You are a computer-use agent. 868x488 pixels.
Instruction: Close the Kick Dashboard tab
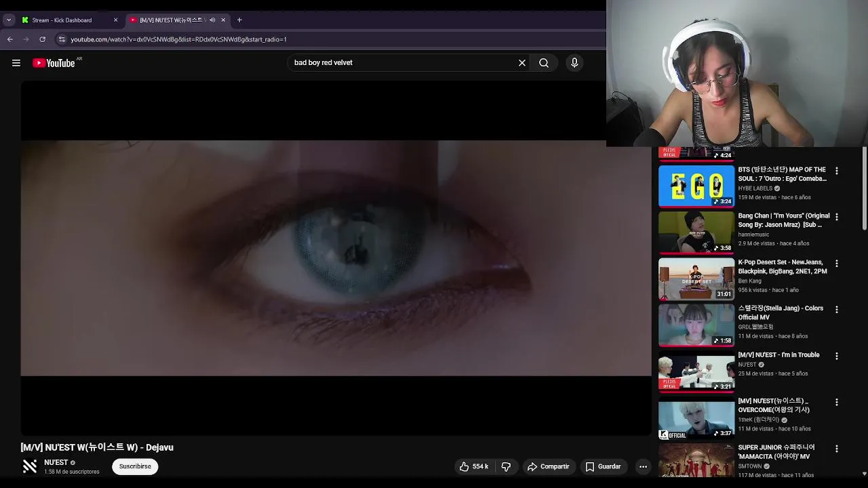point(115,20)
